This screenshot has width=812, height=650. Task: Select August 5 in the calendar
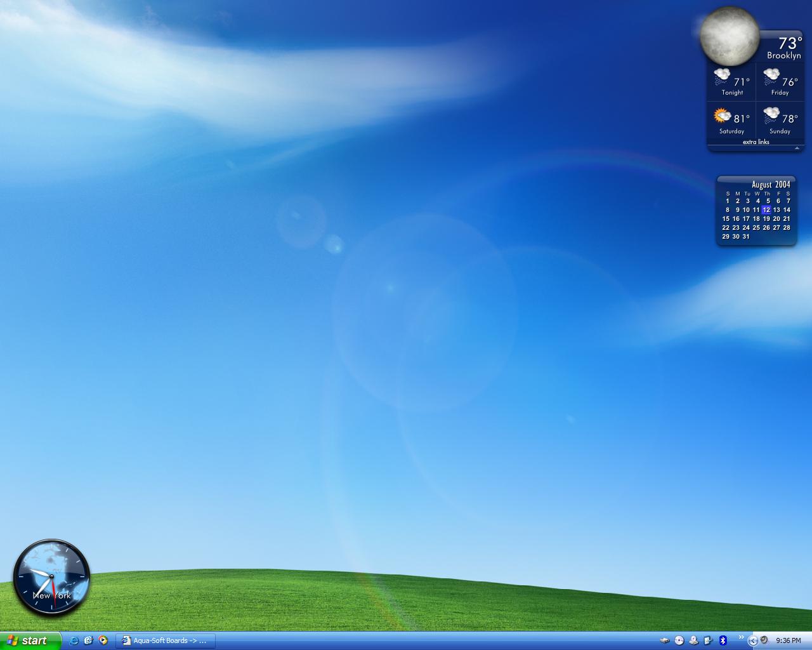click(768, 201)
